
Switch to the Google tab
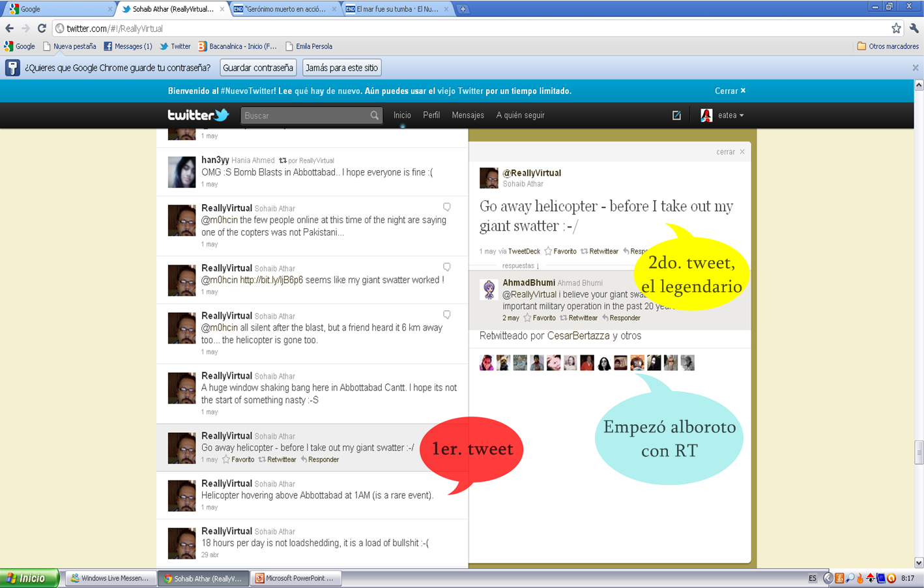(x=59, y=9)
